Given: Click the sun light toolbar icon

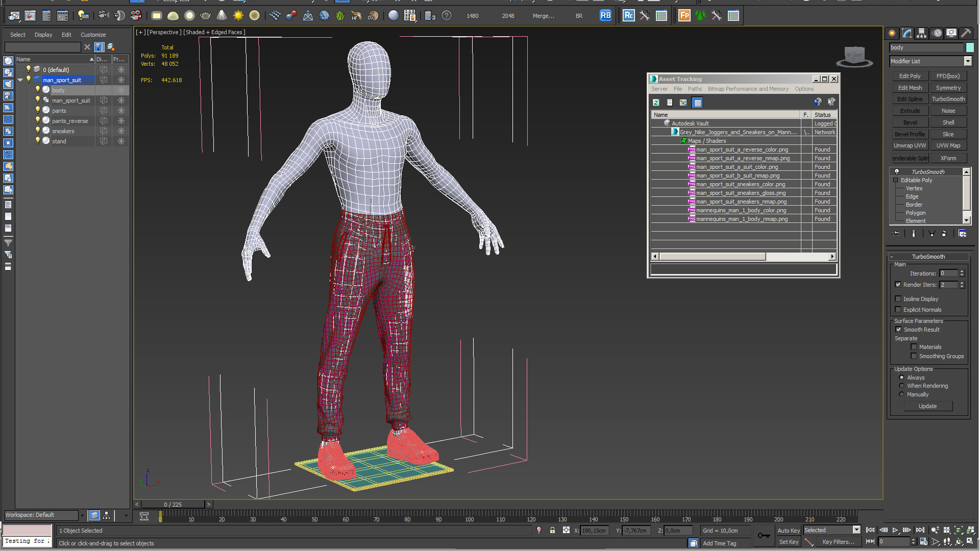Looking at the screenshot, I should pos(238,16).
